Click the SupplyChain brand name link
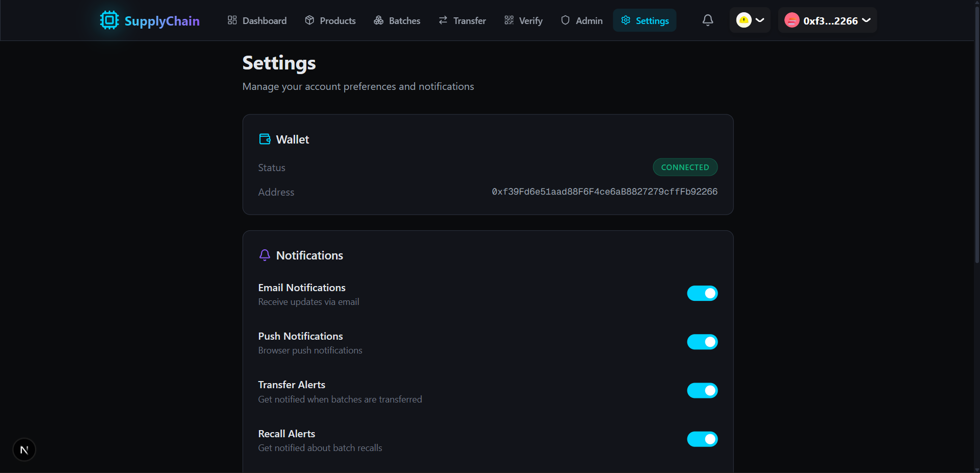Screen dimensions: 980x473 (x=162, y=21)
